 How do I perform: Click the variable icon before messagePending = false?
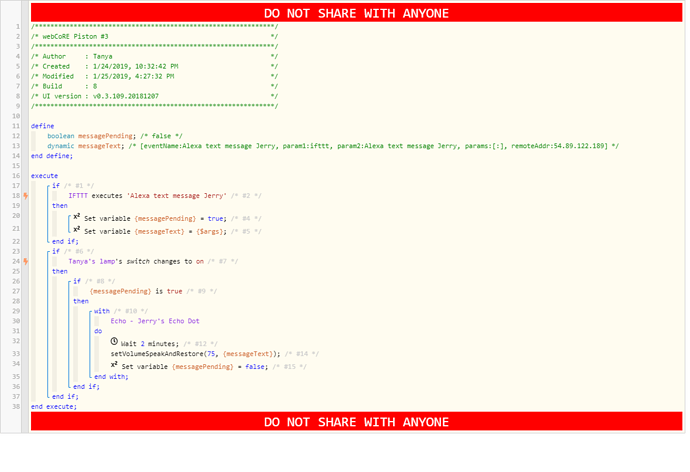tap(114, 365)
